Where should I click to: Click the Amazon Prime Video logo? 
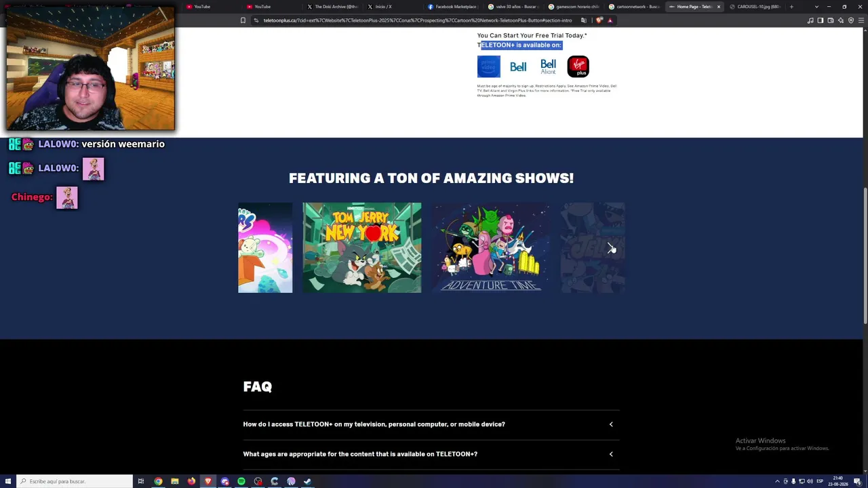[488, 66]
